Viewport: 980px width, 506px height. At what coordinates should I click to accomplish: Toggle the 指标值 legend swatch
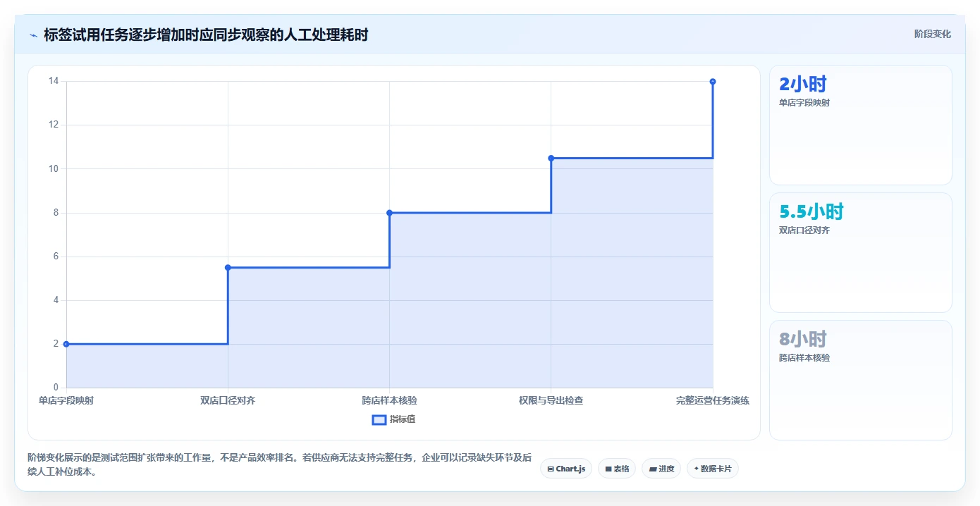[x=379, y=419]
